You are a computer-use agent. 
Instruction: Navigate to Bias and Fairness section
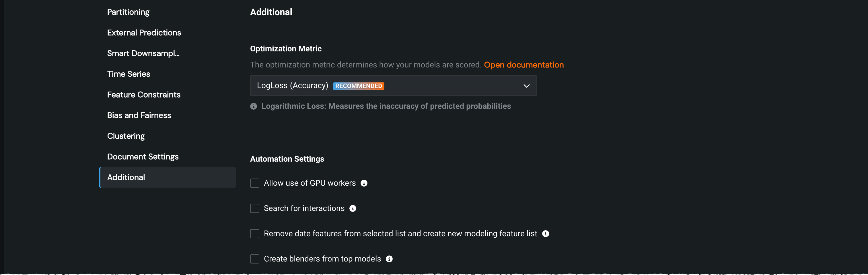pyautogui.click(x=139, y=115)
